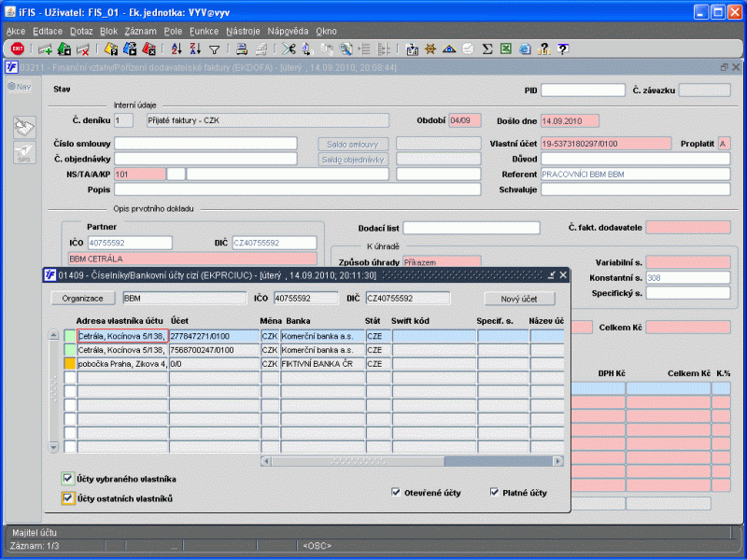Click the 'Číslo smlouvy' input field
The height and width of the screenshot is (560, 747).
point(205,144)
